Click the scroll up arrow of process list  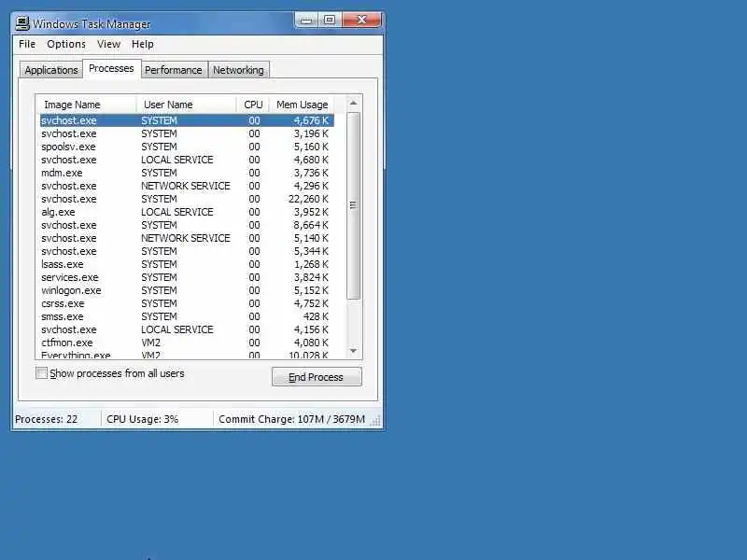[x=353, y=104]
